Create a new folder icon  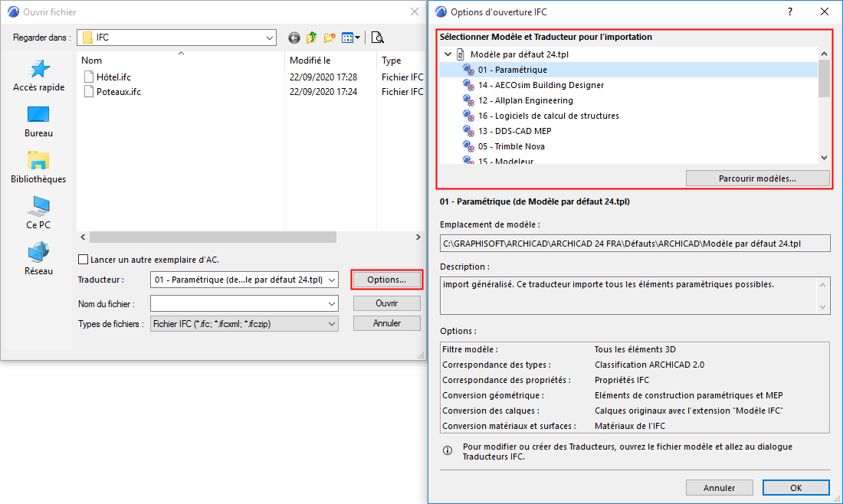click(x=330, y=38)
